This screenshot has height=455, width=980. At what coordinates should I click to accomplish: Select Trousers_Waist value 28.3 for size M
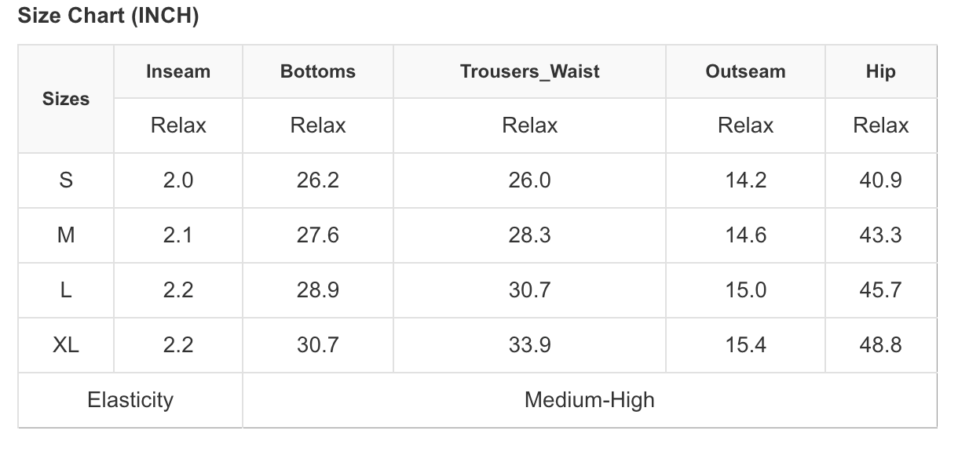[530, 235]
